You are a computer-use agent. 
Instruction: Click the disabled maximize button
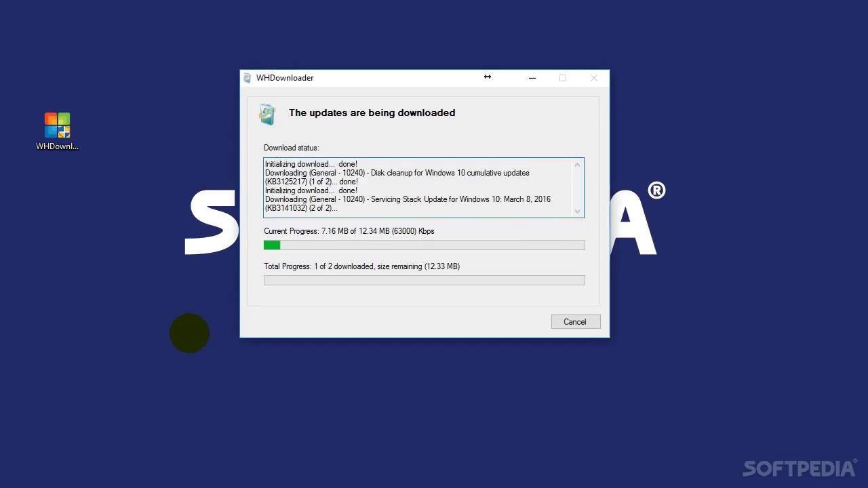tap(563, 78)
